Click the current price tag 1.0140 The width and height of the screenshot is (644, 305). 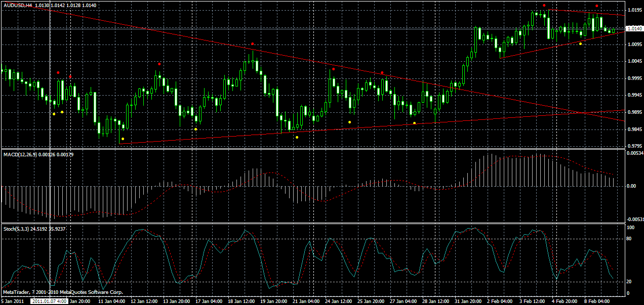633,29
